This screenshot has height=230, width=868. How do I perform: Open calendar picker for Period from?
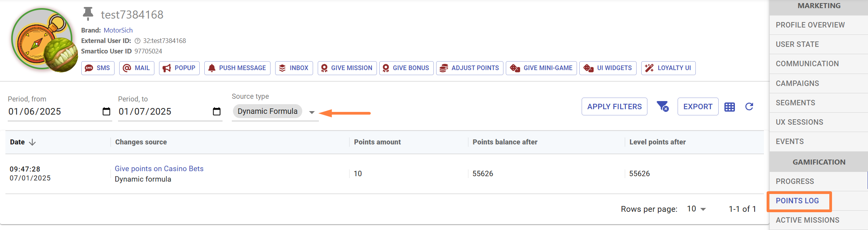pos(106,112)
